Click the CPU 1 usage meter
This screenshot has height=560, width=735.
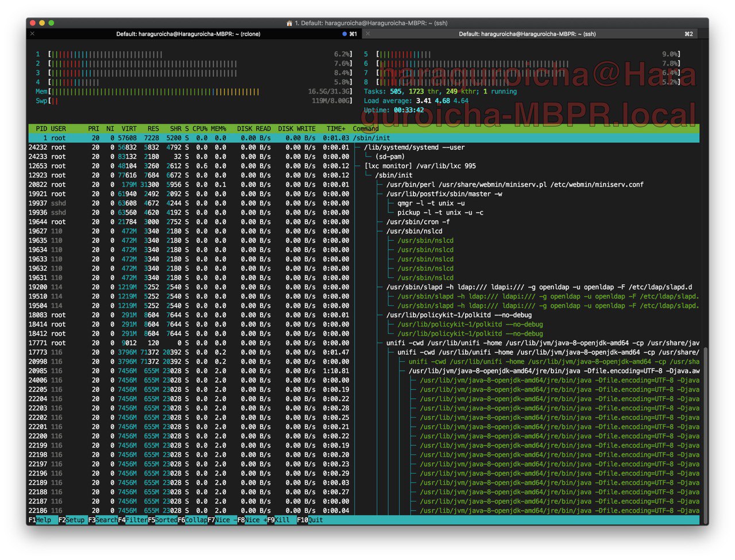[x=194, y=55]
